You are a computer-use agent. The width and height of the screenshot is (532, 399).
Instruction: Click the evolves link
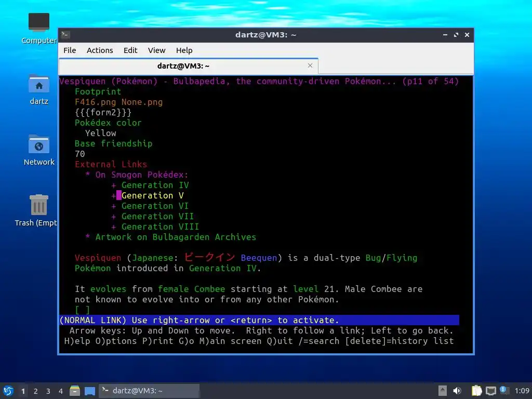[x=108, y=289]
